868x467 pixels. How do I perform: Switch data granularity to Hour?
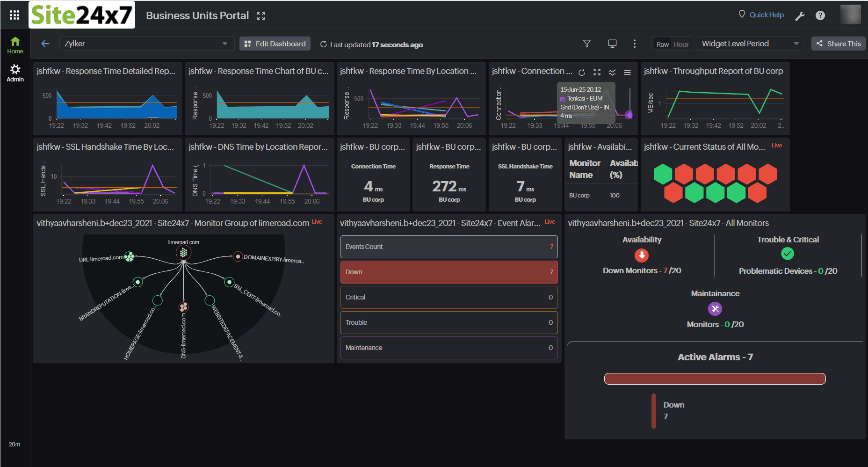681,44
